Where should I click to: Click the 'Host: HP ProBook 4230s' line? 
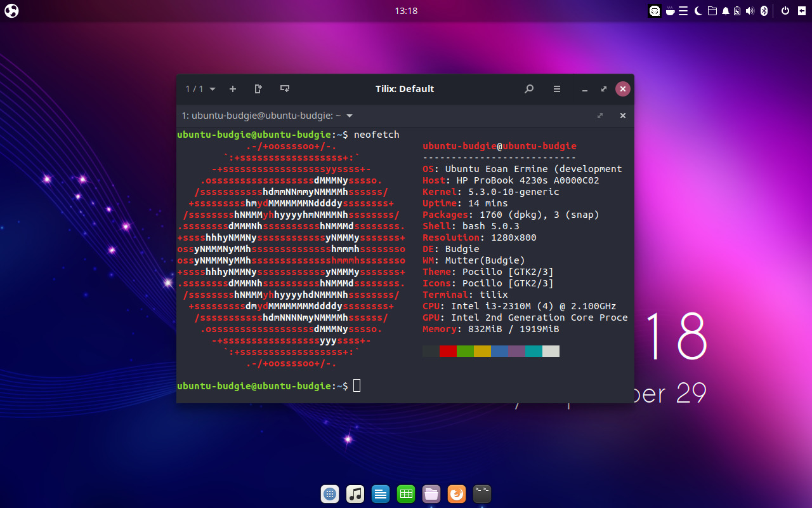(x=511, y=180)
